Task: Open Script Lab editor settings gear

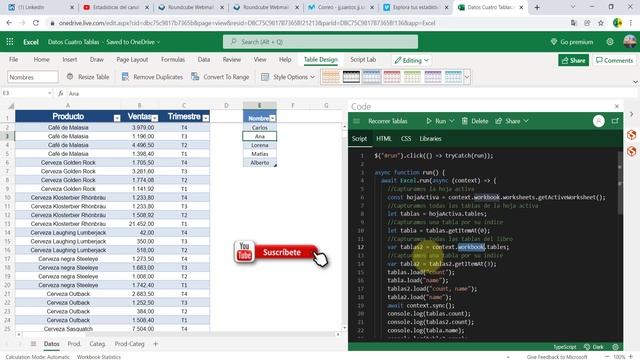Action: (x=616, y=347)
